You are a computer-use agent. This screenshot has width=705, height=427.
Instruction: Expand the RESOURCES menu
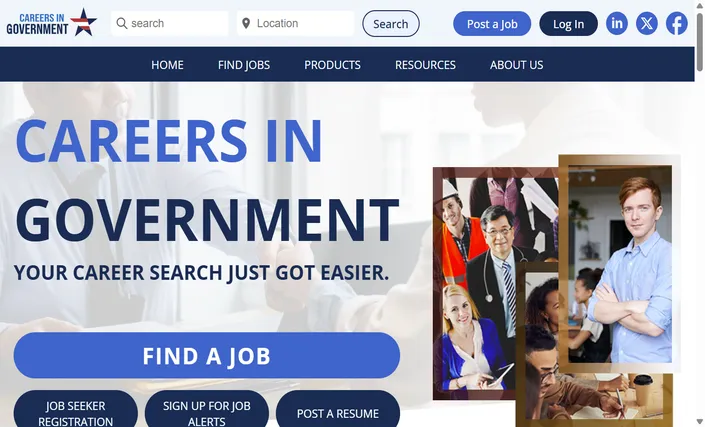coord(425,65)
